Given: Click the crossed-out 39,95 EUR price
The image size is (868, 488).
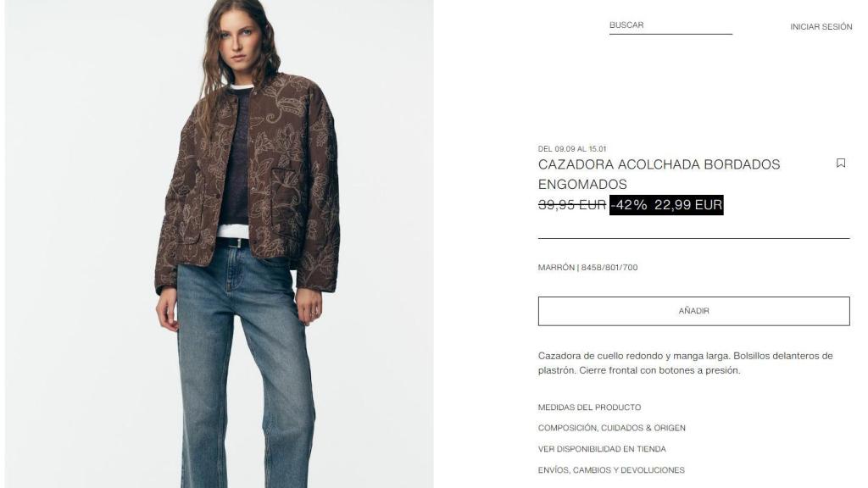Looking at the screenshot, I should [572, 205].
